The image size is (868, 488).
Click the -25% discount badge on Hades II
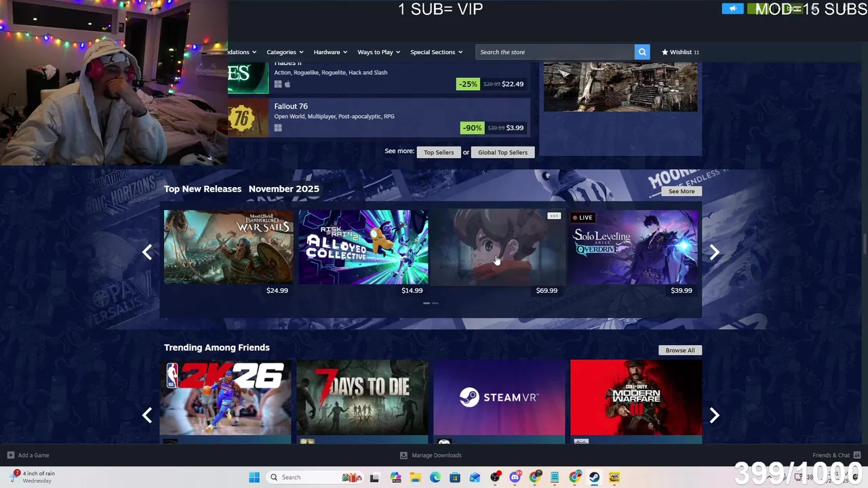(x=467, y=84)
